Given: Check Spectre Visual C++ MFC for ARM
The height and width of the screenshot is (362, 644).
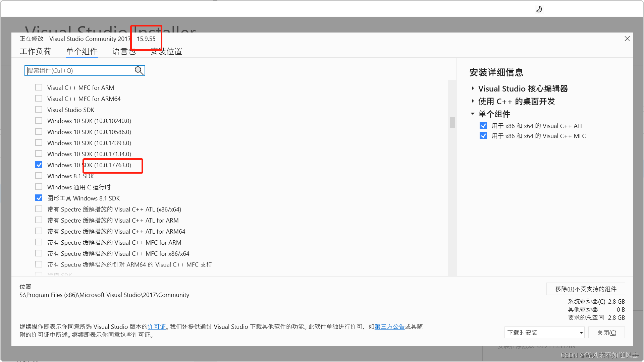Looking at the screenshot, I should (39, 242).
